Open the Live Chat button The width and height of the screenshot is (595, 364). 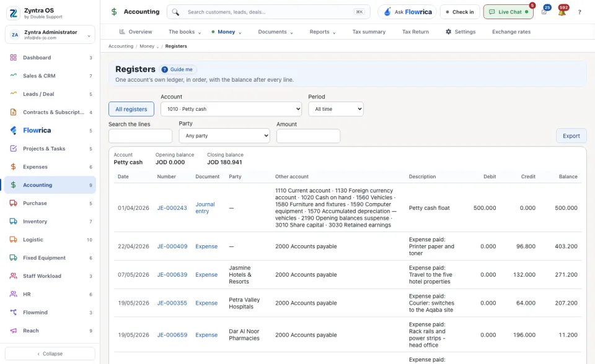[508, 12]
